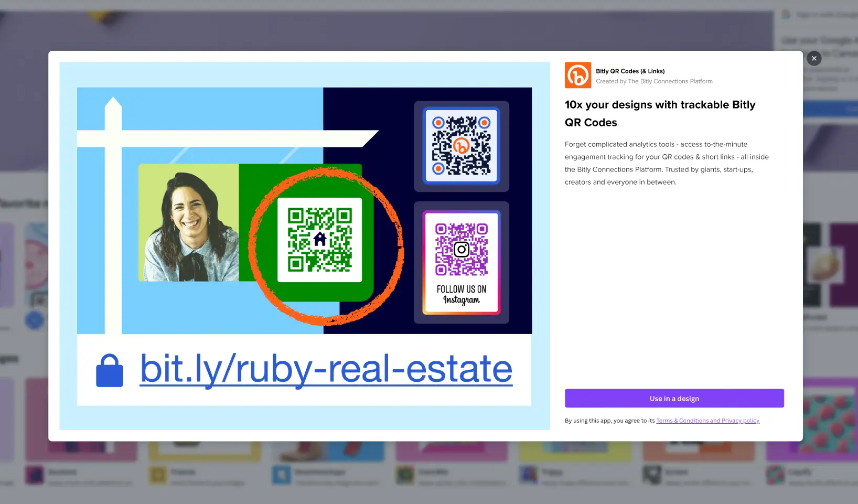Click the bit.ly/ruby-real-estate link text

pos(326,369)
